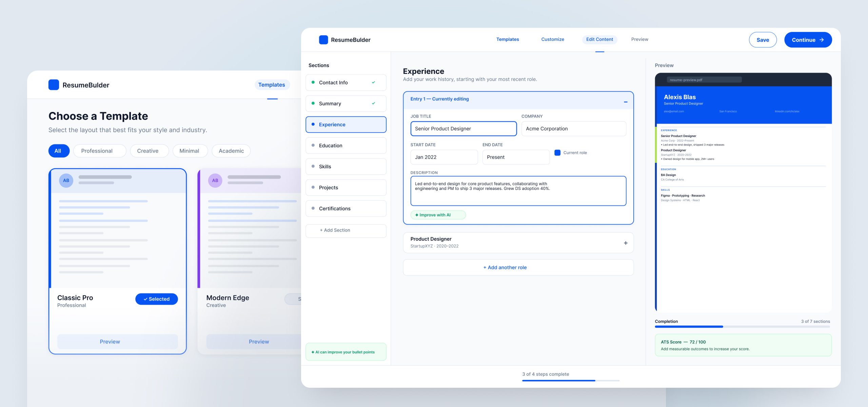Click the Start Date field Jan 2022

[x=444, y=157]
